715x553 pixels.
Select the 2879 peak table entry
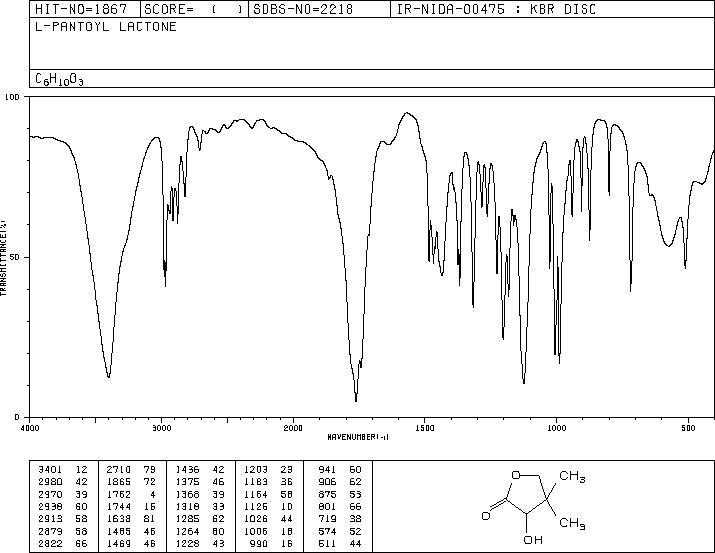click(x=62, y=531)
